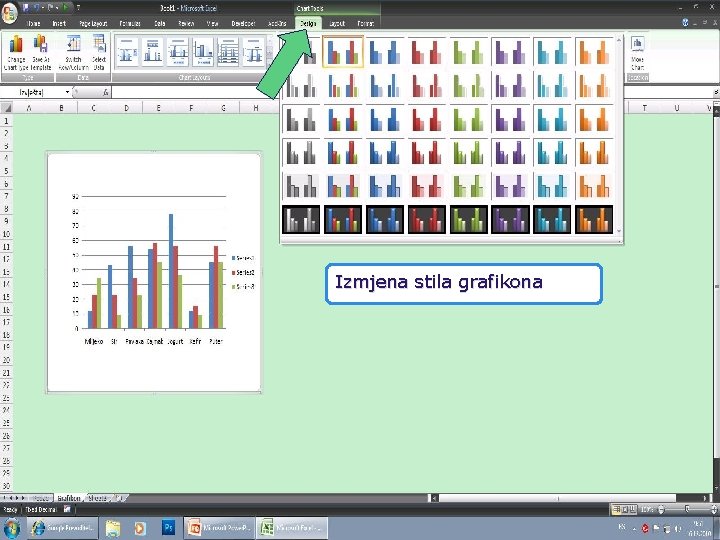
Task: Choose gray chart style in second gallery row
Action: 301,85
